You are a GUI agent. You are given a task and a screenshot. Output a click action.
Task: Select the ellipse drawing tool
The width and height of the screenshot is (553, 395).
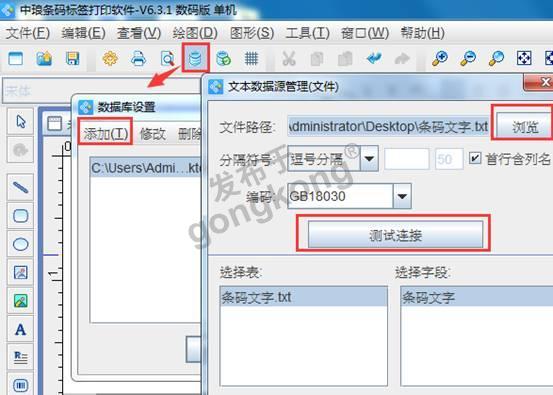(20, 244)
